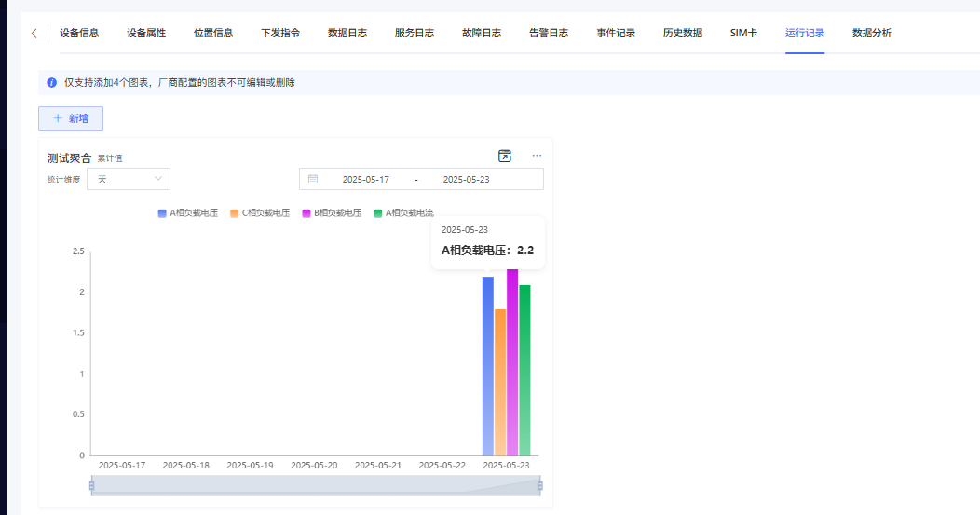Expand the 统计维度 dropdown set to 天
Image resolution: width=980 pixels, height=515 pixels.
click(x=129, y=179)
